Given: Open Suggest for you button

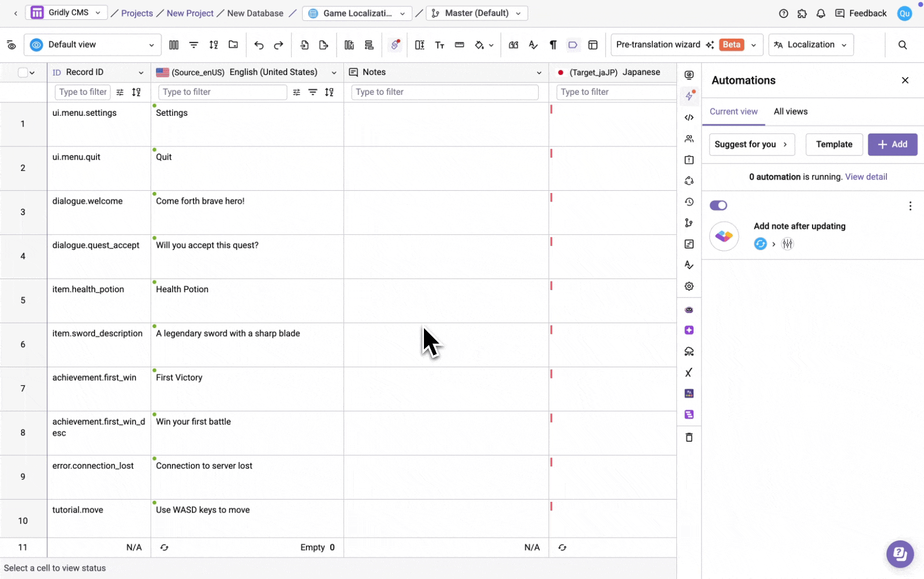Looking at the screenshot, I should (x=751, y=144).
